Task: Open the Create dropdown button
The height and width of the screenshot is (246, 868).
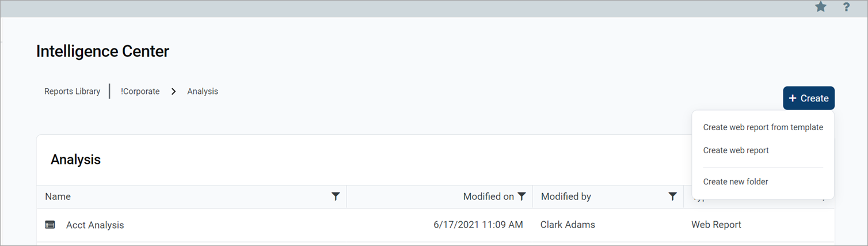Action: pos(808,98)
